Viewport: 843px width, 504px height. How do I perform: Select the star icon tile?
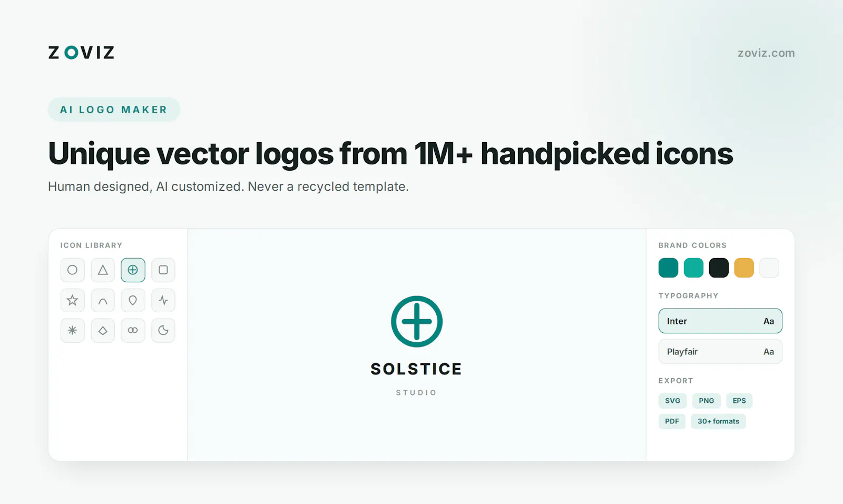(x=73, y=300)
